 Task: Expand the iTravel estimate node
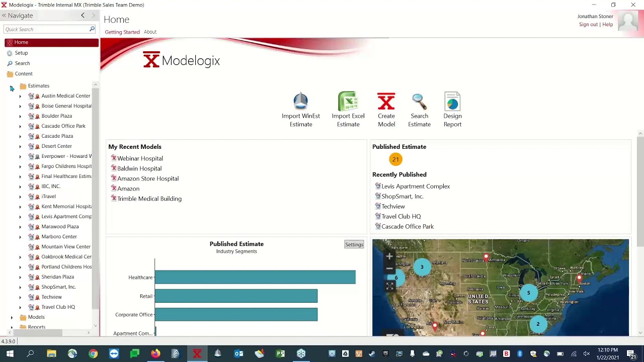pyautogui.click(x=20, y=197)
